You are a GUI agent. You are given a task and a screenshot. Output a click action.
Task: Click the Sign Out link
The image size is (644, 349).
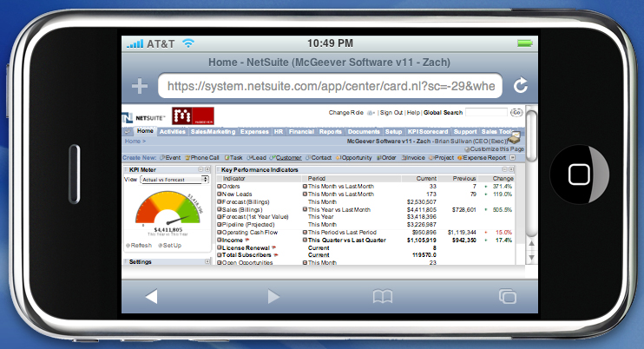point(391,113)
